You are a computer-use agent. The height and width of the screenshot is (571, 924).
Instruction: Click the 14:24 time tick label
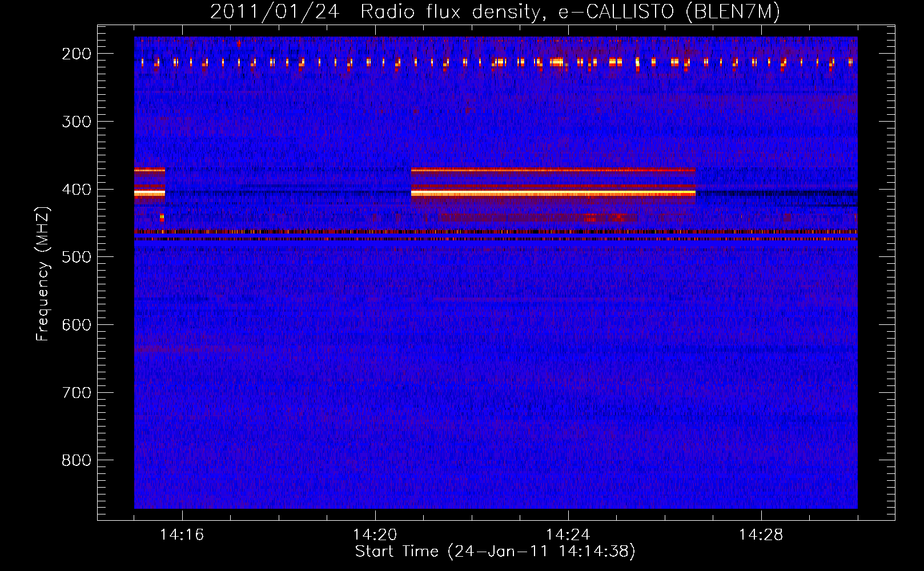coord(568,535)
